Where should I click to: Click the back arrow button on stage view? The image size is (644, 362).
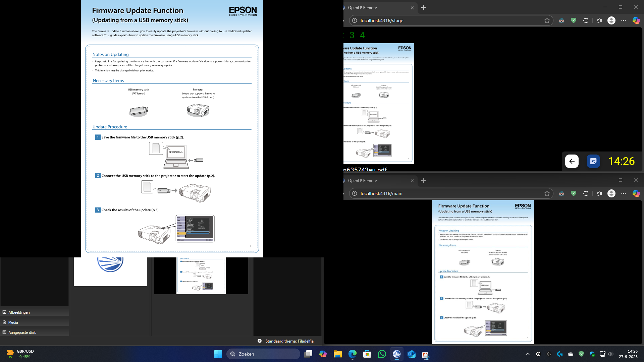pyautogui.click(x=572, y=161)
